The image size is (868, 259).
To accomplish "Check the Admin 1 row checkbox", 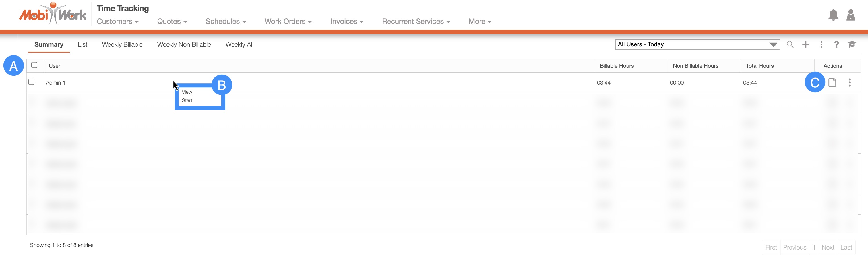I will (32, 82).
